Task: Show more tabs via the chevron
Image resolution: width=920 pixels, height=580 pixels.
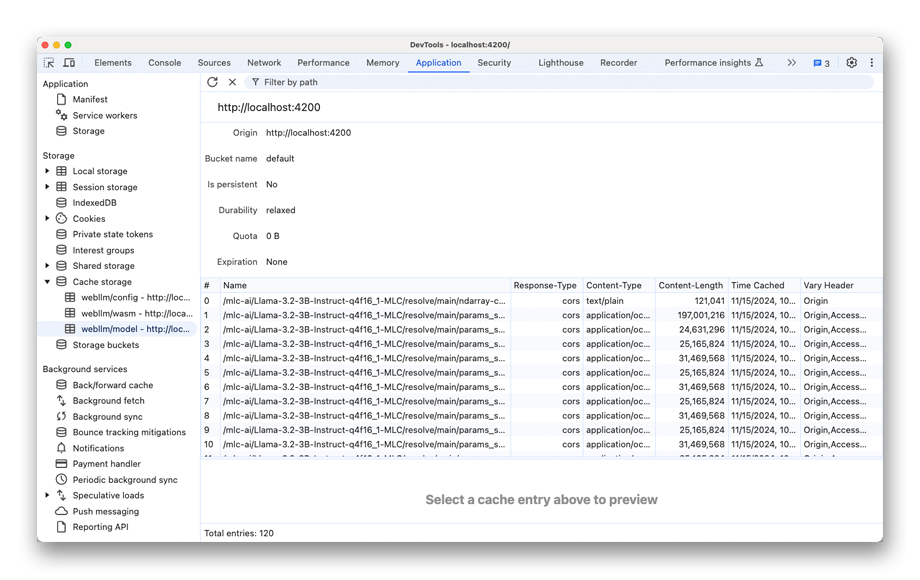Action: pos(791,63)
